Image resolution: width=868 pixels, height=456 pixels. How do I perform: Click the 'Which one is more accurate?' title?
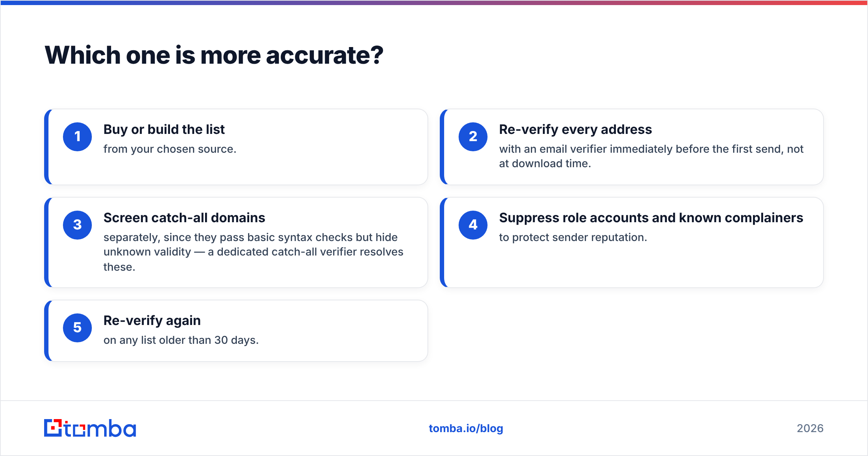point(214,55)
